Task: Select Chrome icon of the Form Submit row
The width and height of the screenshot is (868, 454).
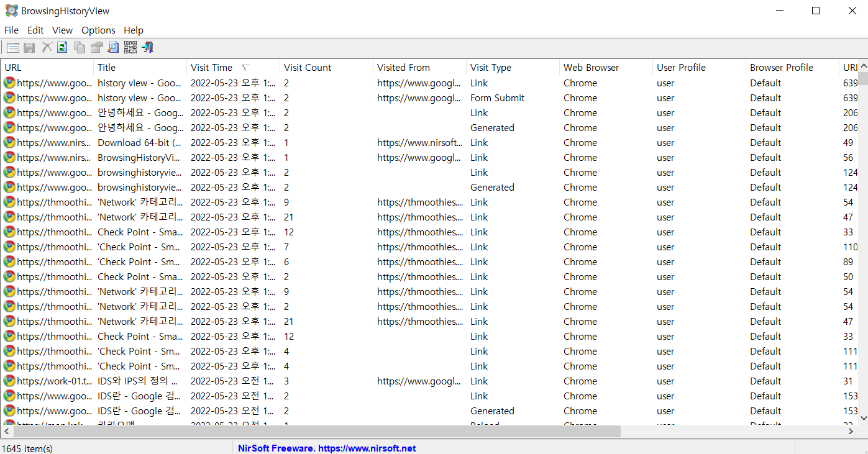Action: tap(9, 98)
